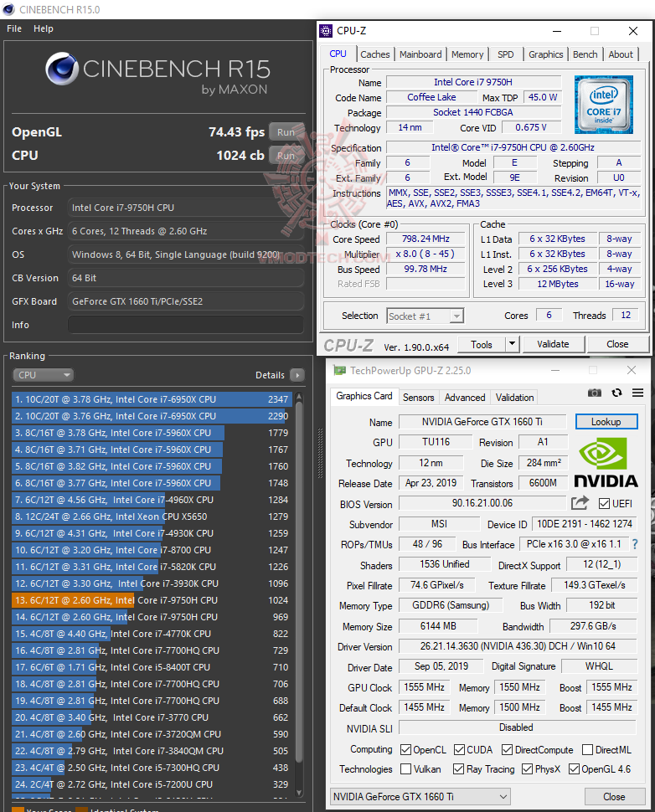Toggle Ray Tracing checkbox
Viewport: 655px width, 812px height.
tap(459, 769)
